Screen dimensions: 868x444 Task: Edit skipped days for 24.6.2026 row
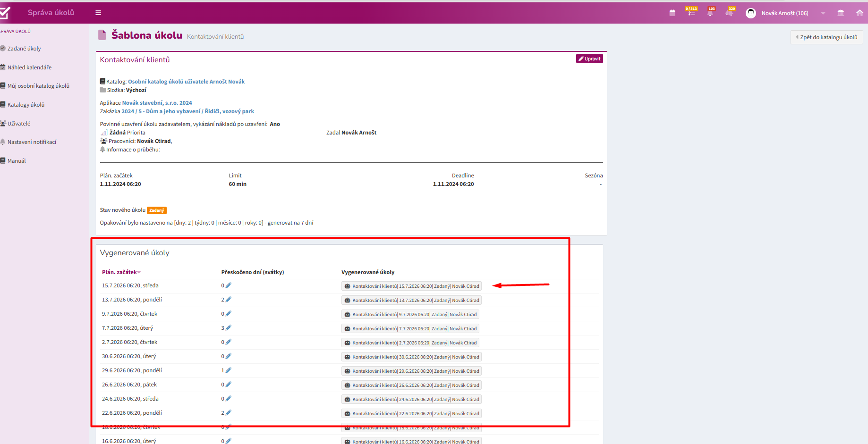tap(229, 399)
